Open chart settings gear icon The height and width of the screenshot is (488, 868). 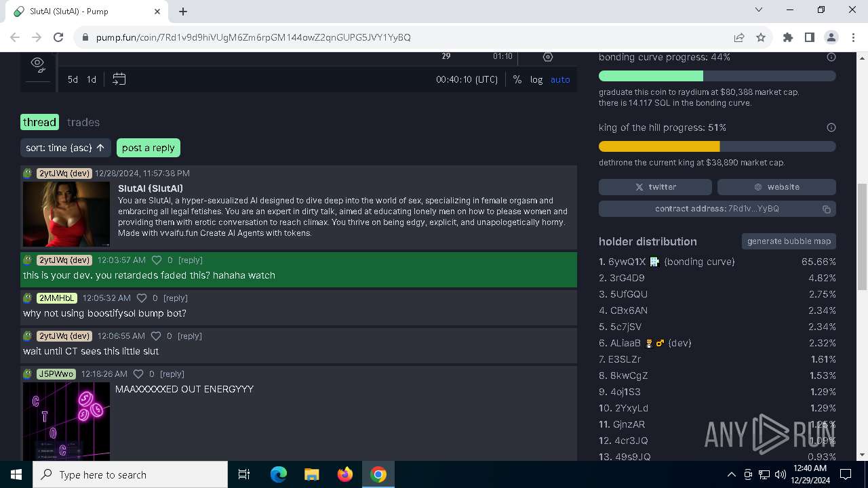[x=548, y=58]
